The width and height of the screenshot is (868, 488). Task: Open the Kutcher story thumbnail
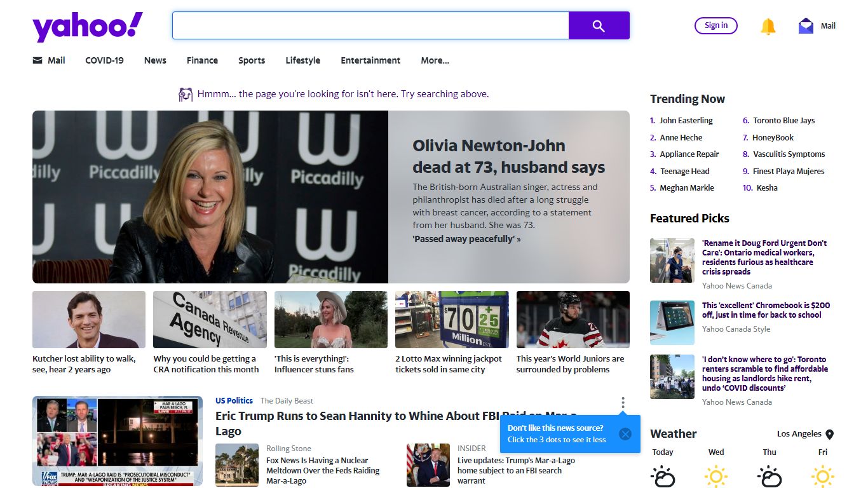point(89,320)
